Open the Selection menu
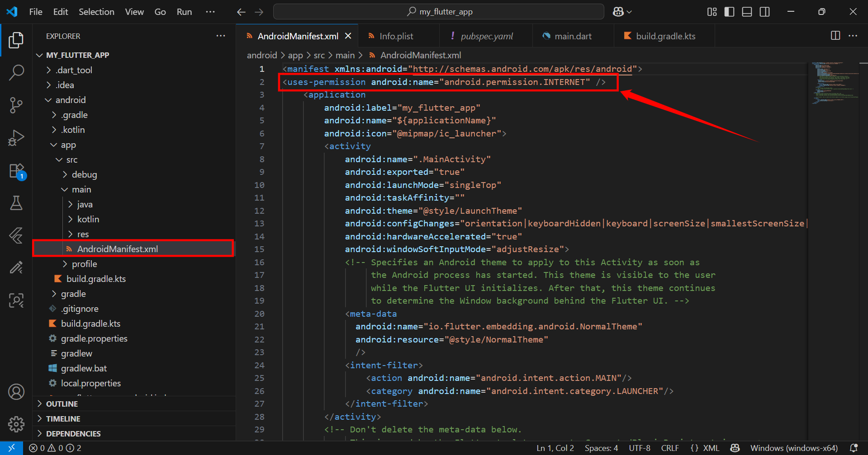The width and height of the screenshot is (868, 455). click(96, 12)
